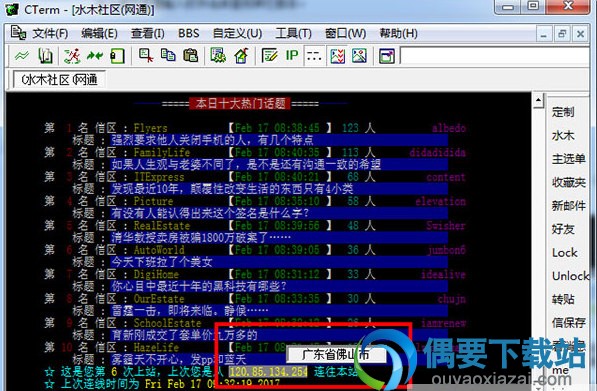Click the lock screen padlock icon

click(x=117, y=56)
